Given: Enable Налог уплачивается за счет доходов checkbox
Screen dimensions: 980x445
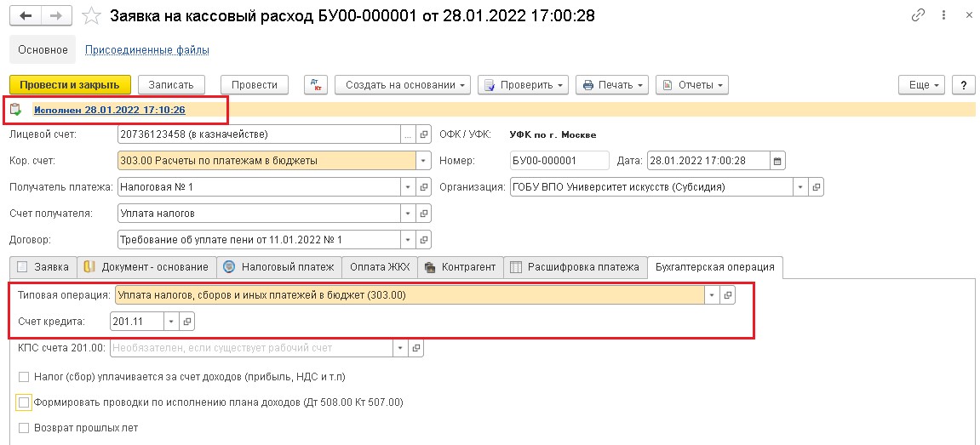Looking at the screenshot, I should 24,376.
